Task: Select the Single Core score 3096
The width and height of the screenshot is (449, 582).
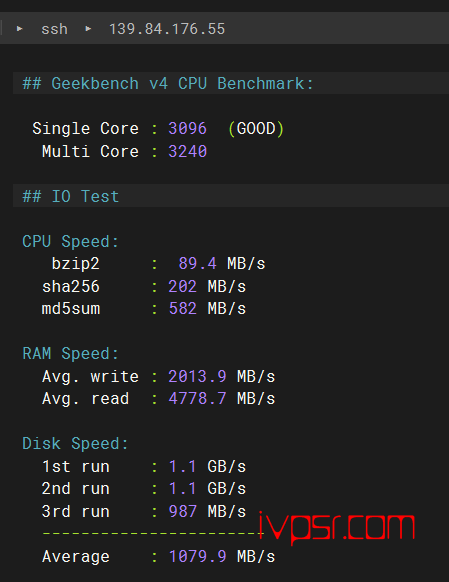Action: pyautogui.click(x=187, y=129)
